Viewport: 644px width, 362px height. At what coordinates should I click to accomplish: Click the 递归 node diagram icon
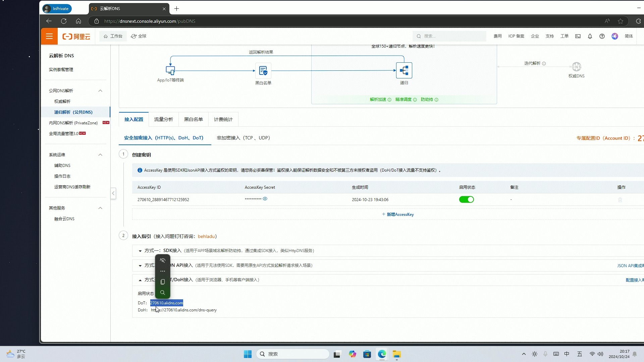click(x=404, y=70)
